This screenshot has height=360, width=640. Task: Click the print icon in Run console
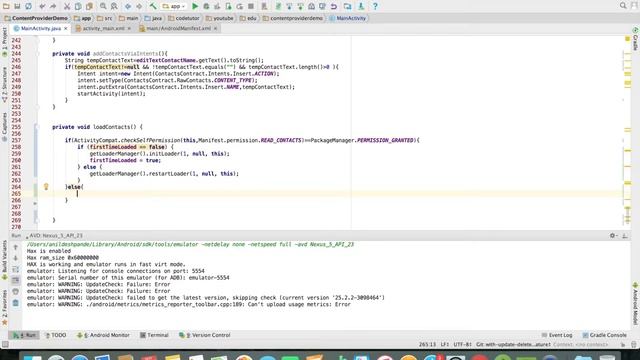click(x=16, y=292)
